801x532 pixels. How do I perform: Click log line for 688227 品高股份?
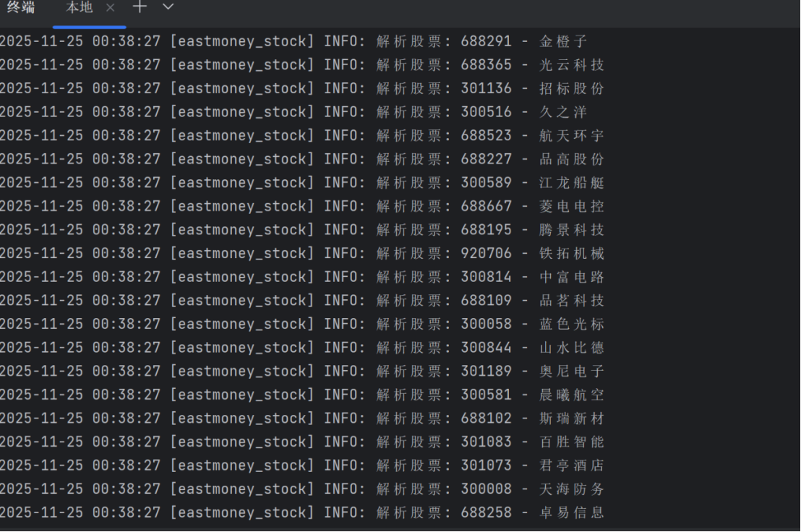pos(302,159)
